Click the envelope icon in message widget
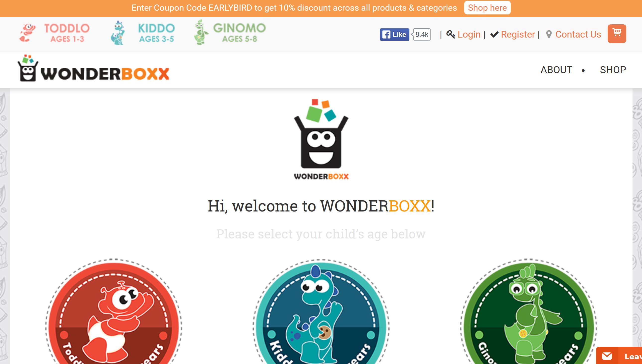The width and height of the screenshot is (642, 364). point(607,356)
